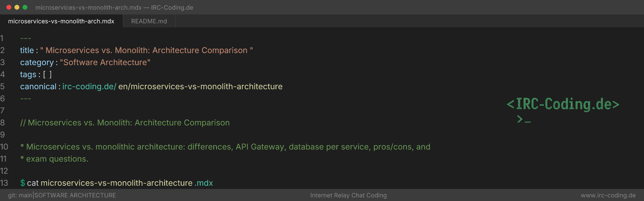Click the yellow minimize window button
The image size is (644, 201).
17,7
